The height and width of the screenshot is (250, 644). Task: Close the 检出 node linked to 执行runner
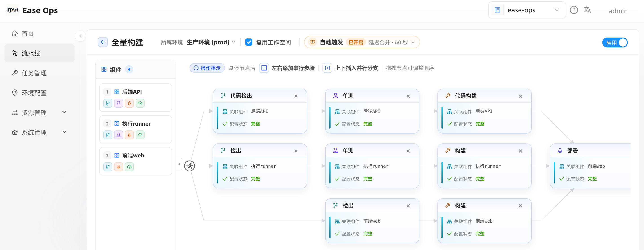pos(296,151)
